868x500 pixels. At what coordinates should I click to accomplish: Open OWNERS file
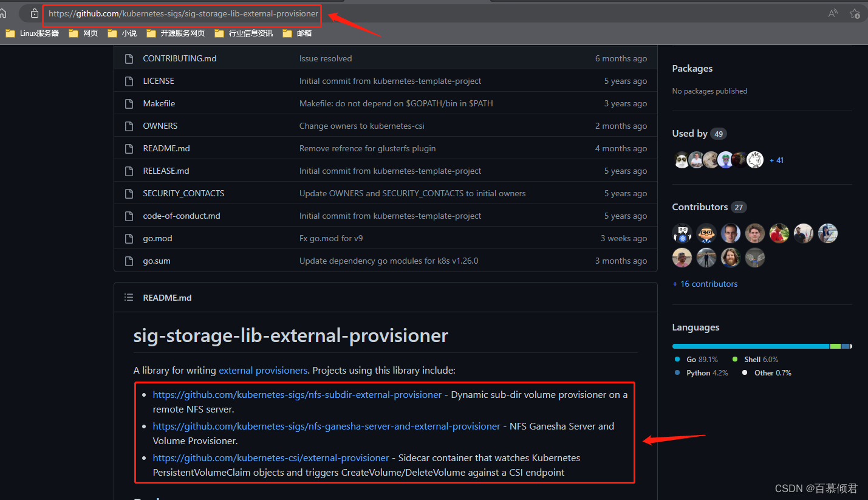click(160, 126)
